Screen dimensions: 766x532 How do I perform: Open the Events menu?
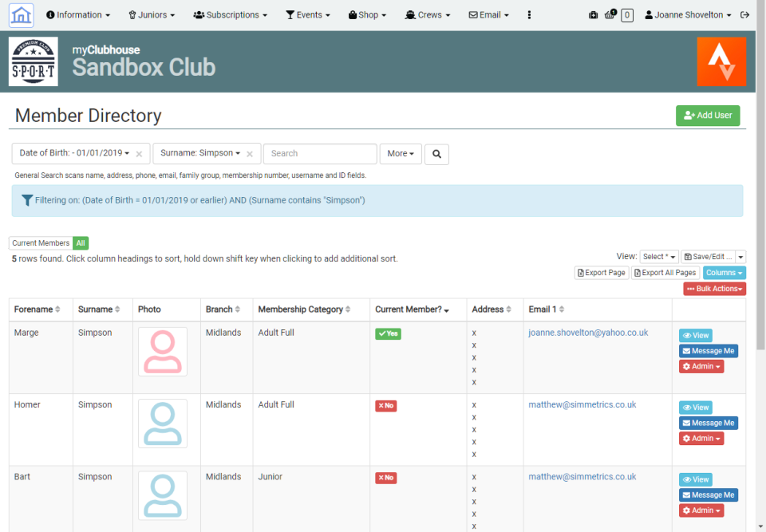308,14
